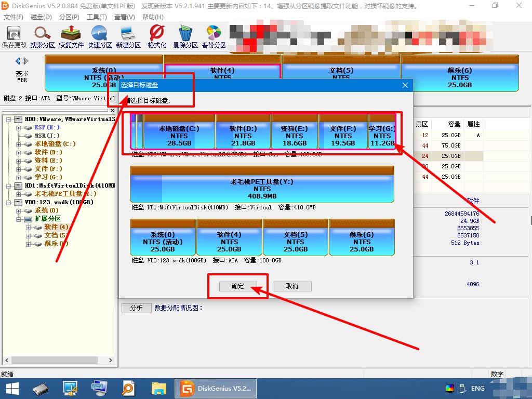The height and width of the screenshot is (399, 532).
Task: Pick 娱乐(6) partition in the dialog
Action: tap(362, 237)
